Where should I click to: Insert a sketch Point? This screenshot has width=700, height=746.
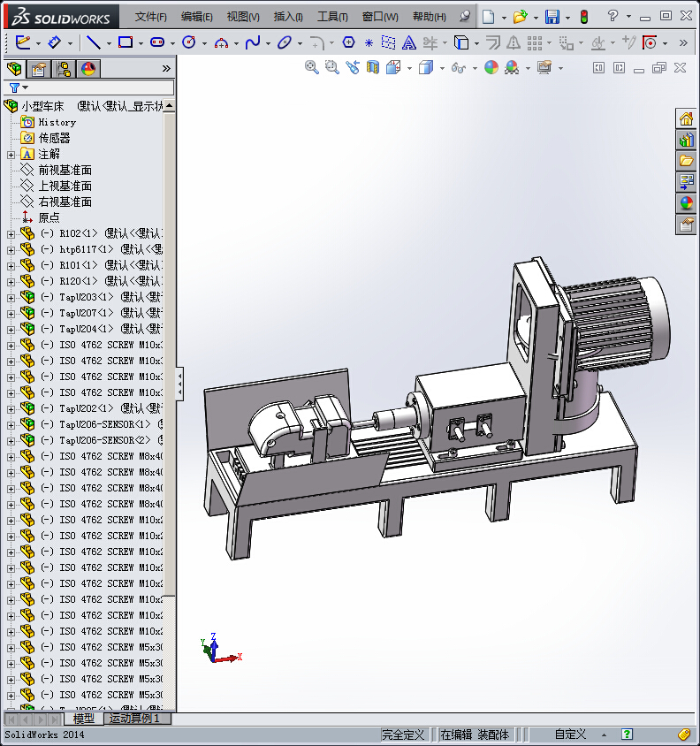(x=369, y=43)
